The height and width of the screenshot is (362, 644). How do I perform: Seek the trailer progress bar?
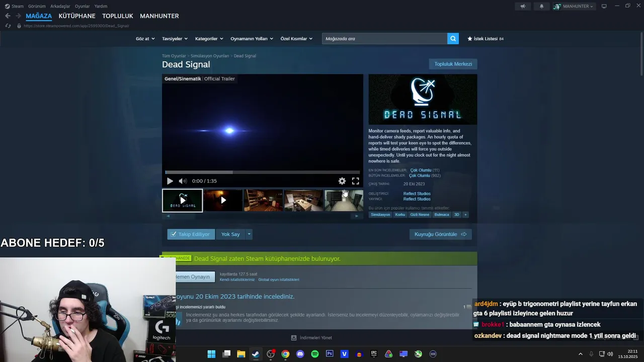[263, 172]
